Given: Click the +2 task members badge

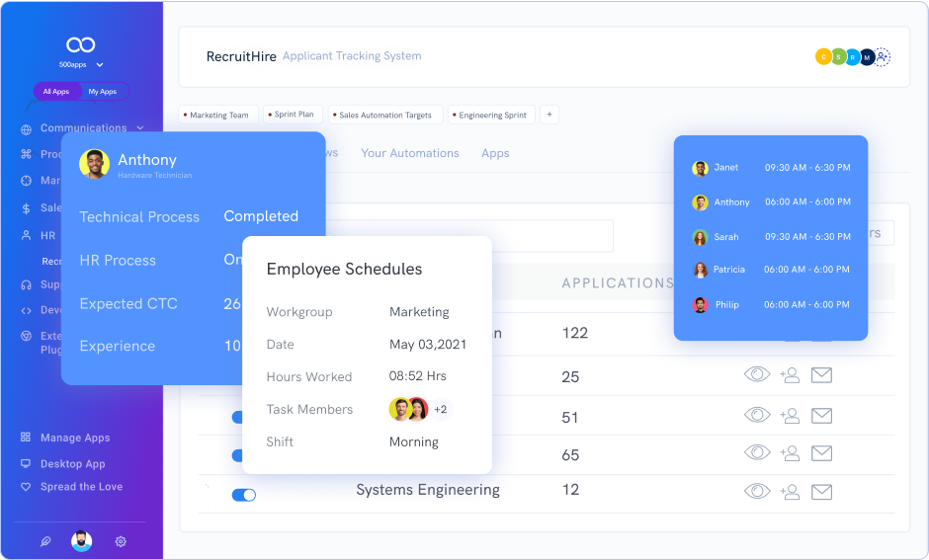Looking at the screenshot, I should (440, 409).
